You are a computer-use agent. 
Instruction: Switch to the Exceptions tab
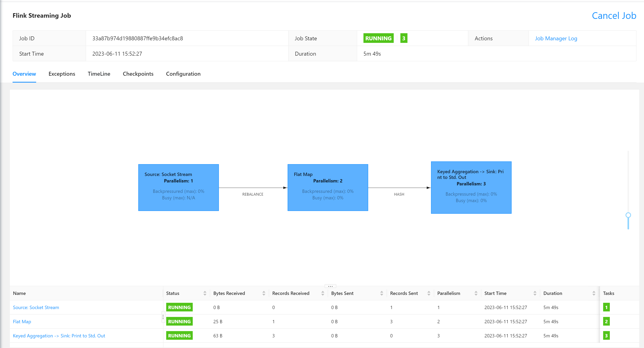62,74
